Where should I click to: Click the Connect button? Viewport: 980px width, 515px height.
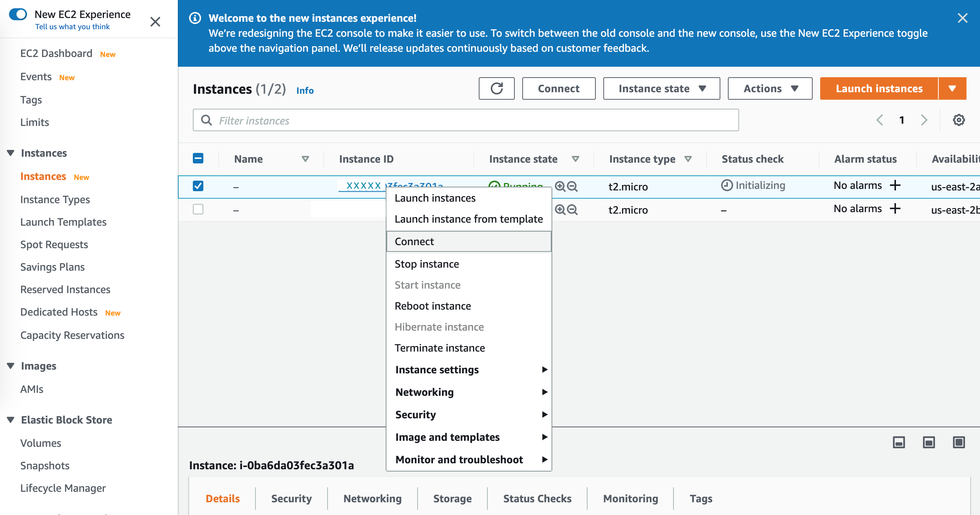[559, 88]
